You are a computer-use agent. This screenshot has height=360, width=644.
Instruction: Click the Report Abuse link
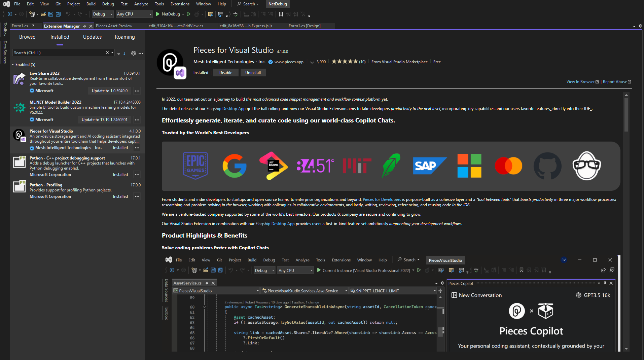coord(617,82)
